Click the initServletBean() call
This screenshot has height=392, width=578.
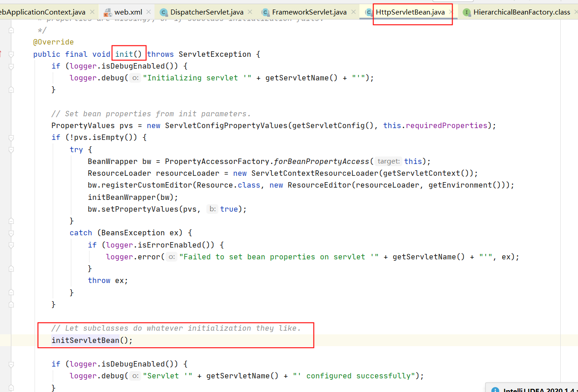pos(92,340)
